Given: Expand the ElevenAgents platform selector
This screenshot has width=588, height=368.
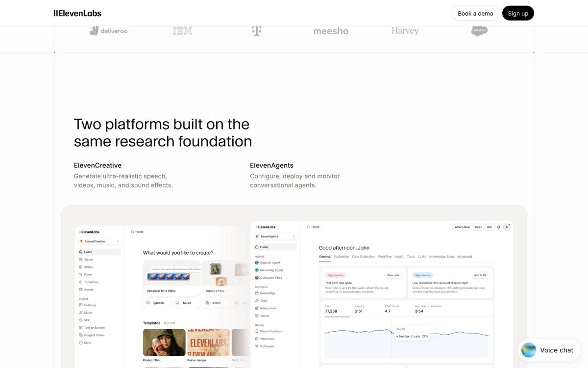Looking at the screenshot, I should (x=275, y=237).
